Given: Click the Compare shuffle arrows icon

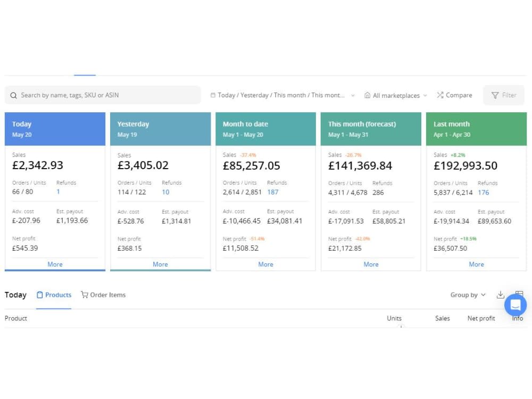Looking at the screenshot, I should 440,95.
